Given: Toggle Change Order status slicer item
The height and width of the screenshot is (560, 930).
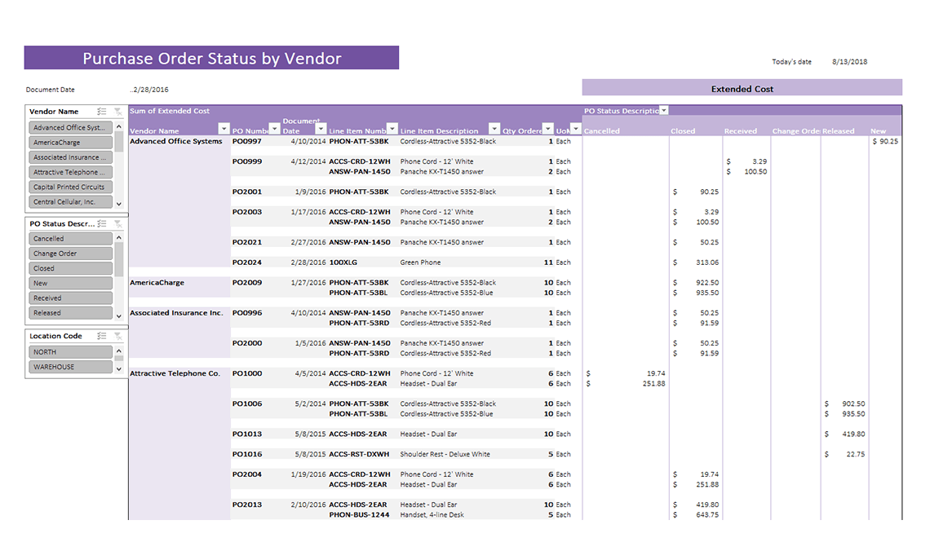Looking at the screenshot, I should click(71, 253).
